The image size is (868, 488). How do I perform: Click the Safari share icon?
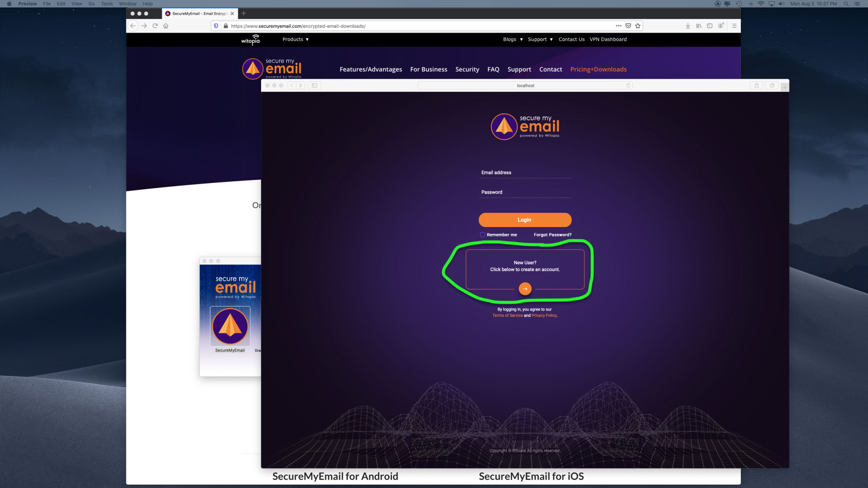756,86
